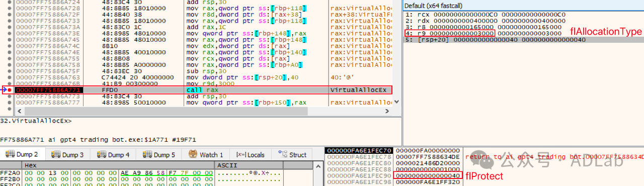Toggle breakpoint dot beside address 00007FF75886A773
The width and height of the screenshot is (644, 186).
tap(10, 96)
